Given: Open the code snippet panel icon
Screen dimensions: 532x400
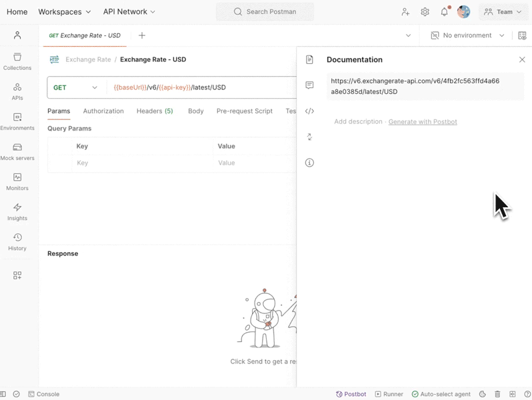Looking at the screenshot, I should pos(309,111).
